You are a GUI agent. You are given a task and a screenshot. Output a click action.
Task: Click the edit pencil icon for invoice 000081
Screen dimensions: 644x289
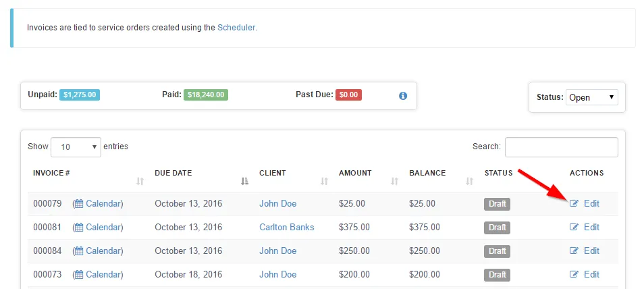coord(574,228)
